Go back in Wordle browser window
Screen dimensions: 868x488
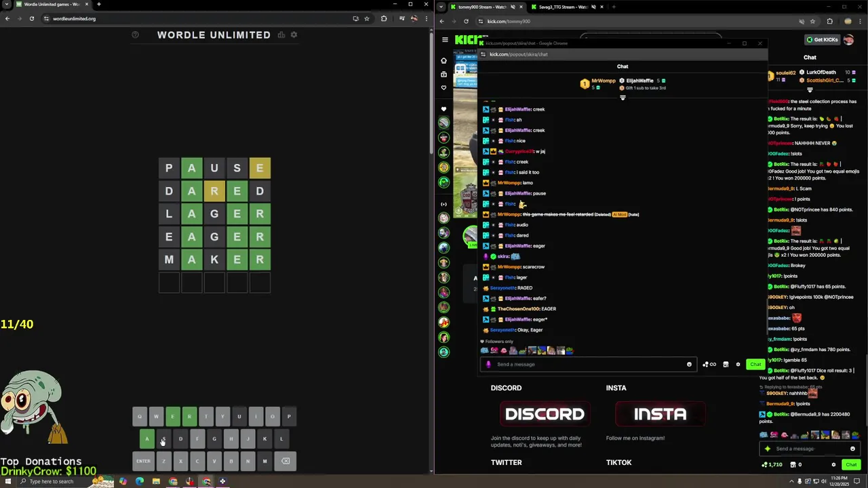coord(7,18)
